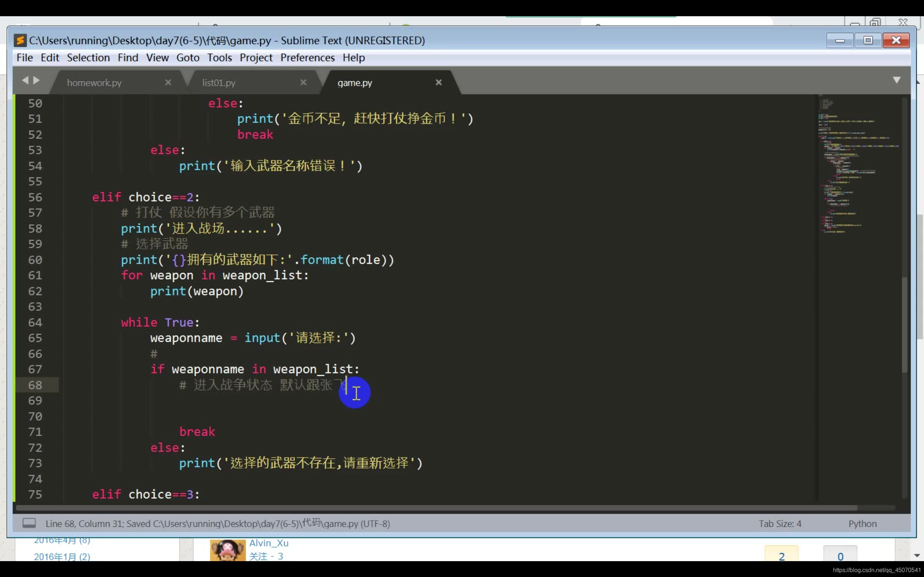Switch to the homework.py tab
The height and width of the screenshot is (577, 924).
click(x=94, y=83)
